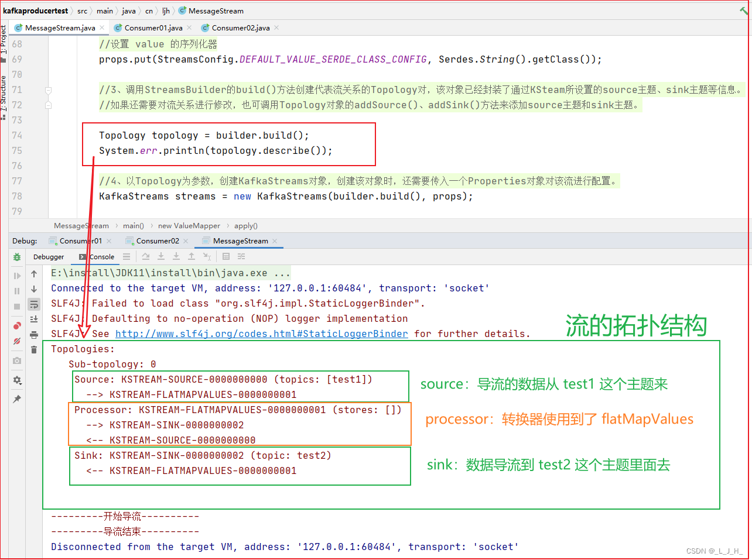Image resolution: width=752 pixels, height=560 pixels.
Task: Click 'Topologies:' console line
Action: [83, 349]
